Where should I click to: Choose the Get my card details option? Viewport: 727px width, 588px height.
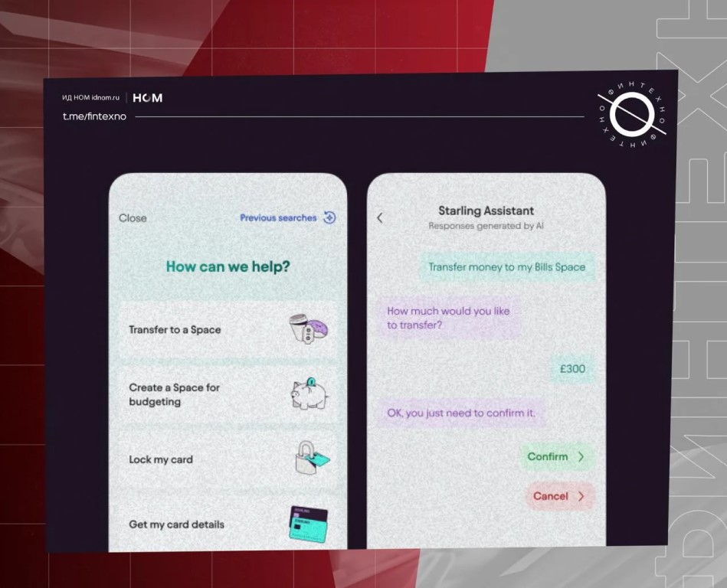click(176, 524)
